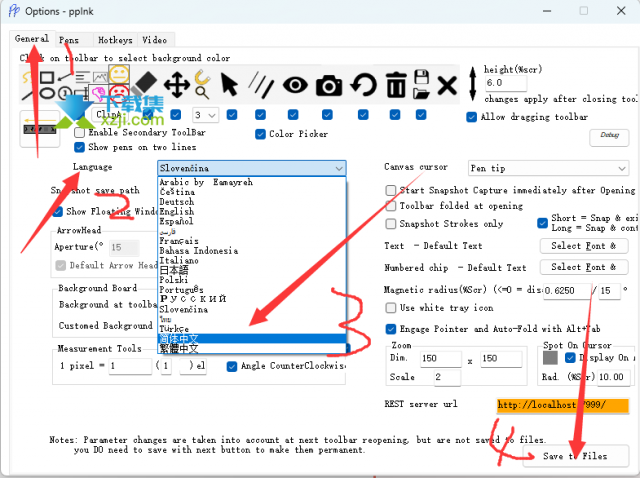Pick the yellow neutral smiley stamp
Image resolution: width=640 pixels, height=478 pixels.
(119, 75)
